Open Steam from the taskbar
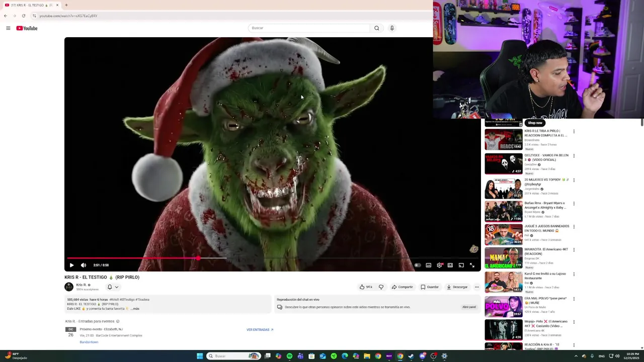 click(411, 356)
